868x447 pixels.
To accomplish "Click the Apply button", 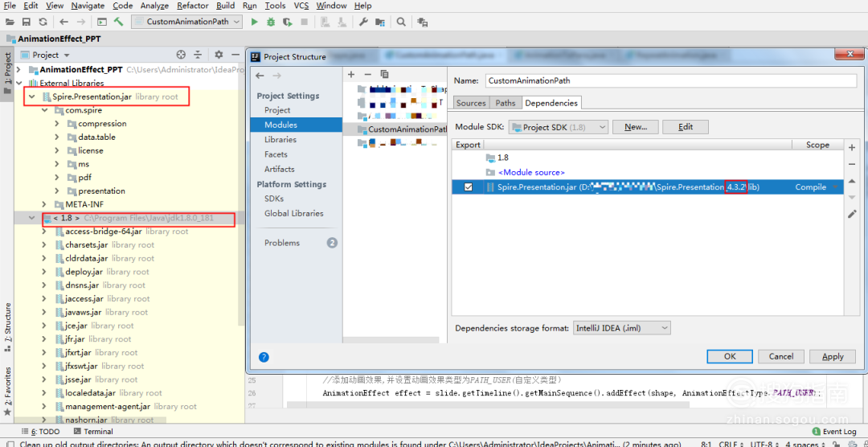I will click(x=833, y=357).
